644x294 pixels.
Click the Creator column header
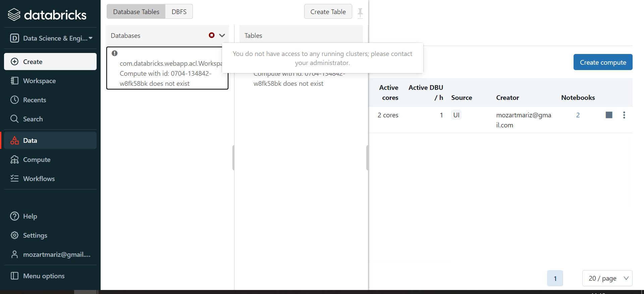click(507, 98)
